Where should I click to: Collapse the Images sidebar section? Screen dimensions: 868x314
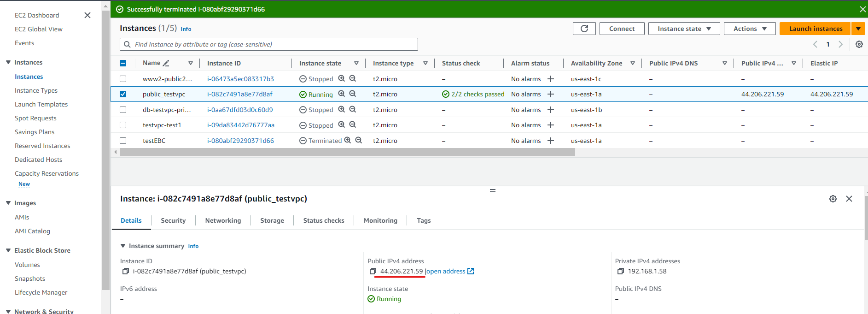click(x=8, y=203)
